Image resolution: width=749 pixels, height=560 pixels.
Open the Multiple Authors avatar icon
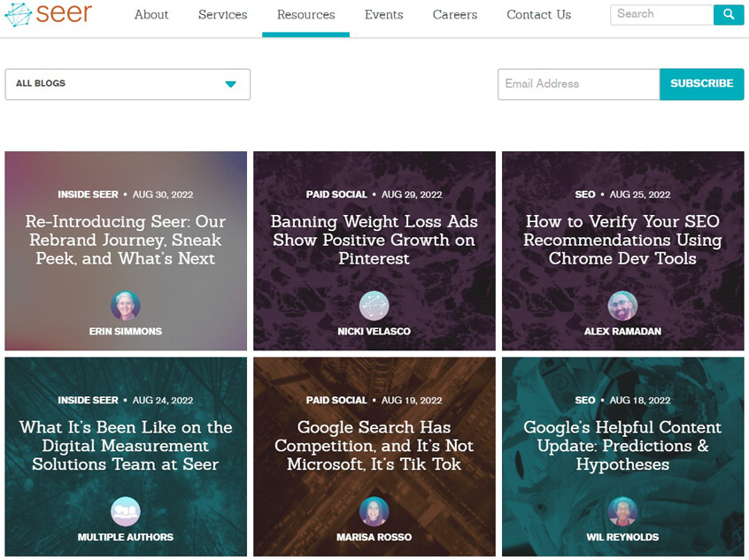coord(125,511)
